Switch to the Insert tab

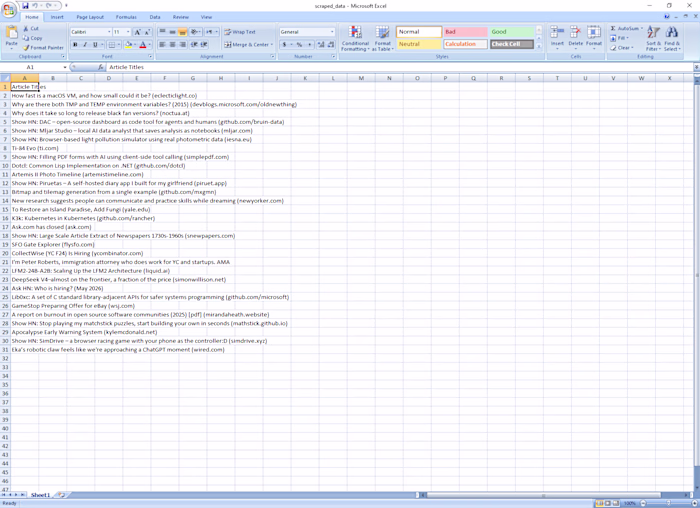pos(57,17)
